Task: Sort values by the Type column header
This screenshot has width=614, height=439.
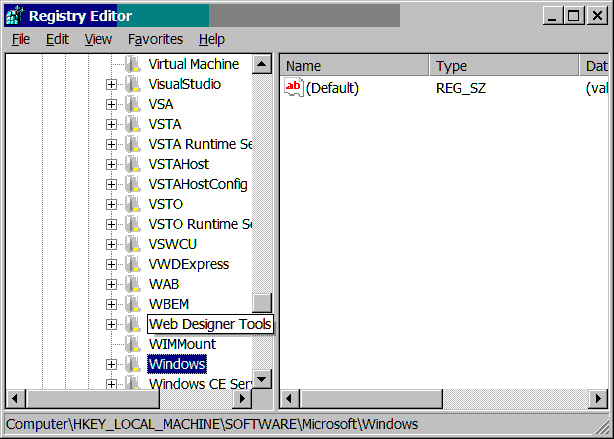Action: pos(504,66)
